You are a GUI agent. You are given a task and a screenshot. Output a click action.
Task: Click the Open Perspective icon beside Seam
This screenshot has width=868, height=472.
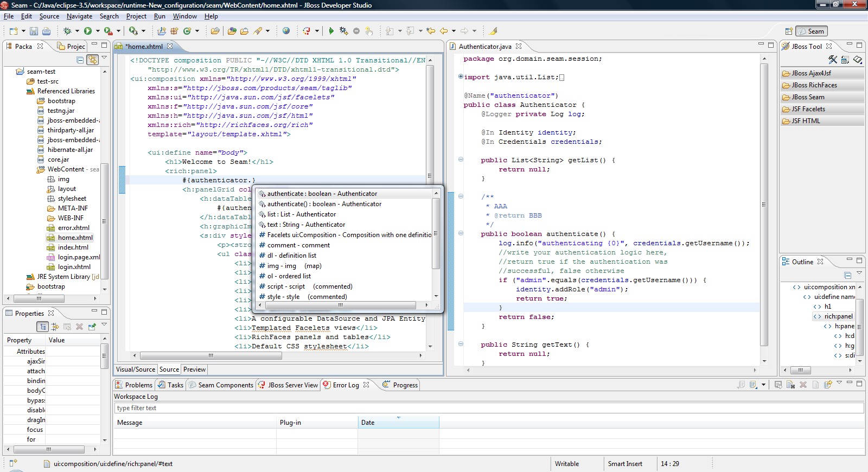click(789, 31)
